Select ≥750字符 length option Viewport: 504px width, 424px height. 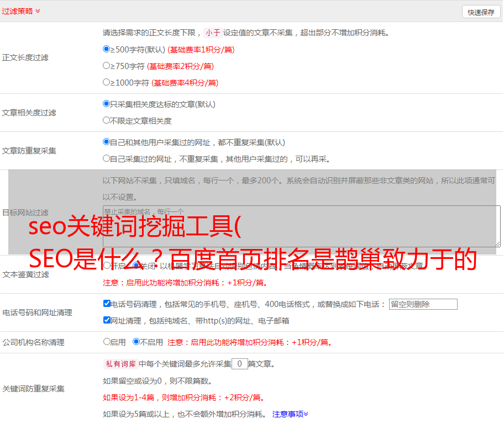coord(107,66)
